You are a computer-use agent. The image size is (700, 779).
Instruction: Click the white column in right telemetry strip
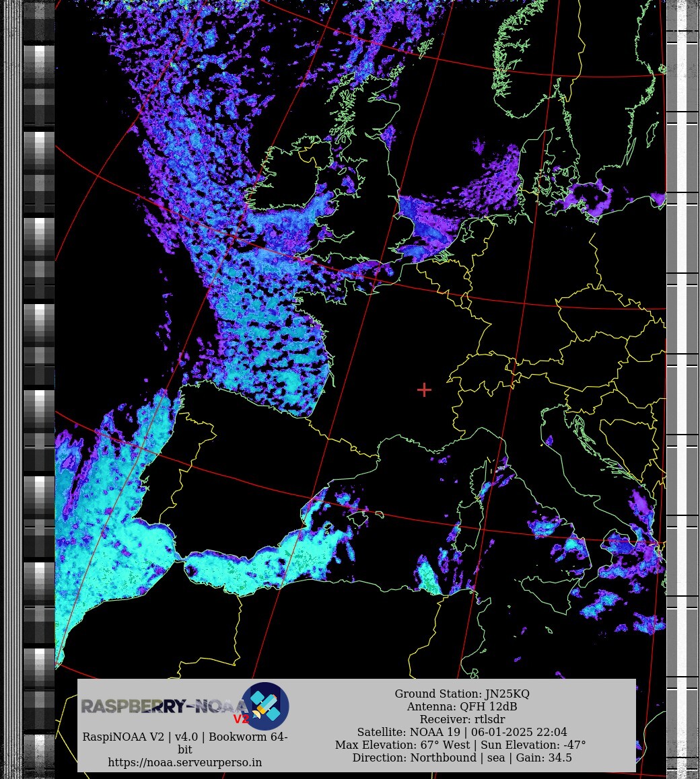point(682,336)
